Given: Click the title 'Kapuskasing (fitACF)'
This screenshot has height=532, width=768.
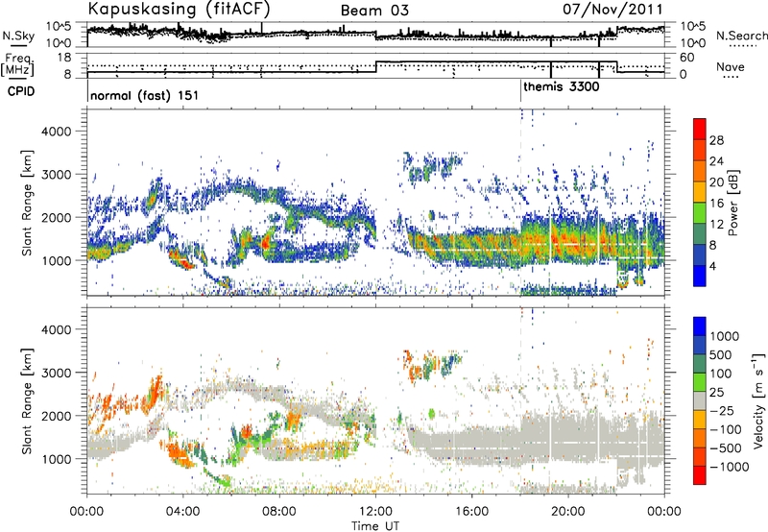Looking at the screenshot, I should pos(179,10).
